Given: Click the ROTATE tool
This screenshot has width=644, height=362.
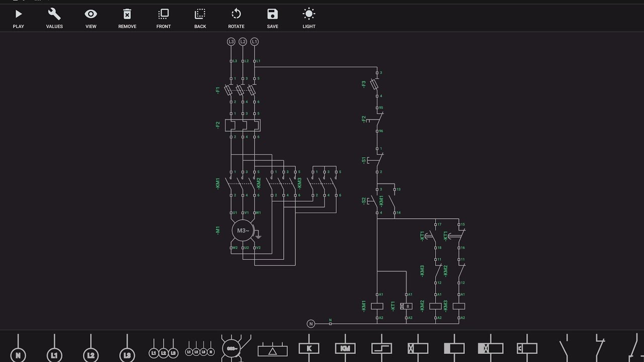Looking at the screenshot, I should (236, 19).
